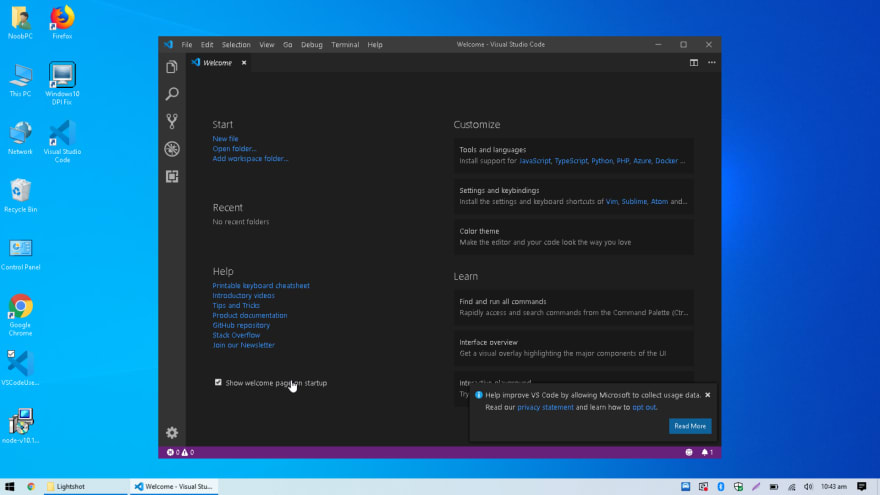Open notifications bell in status bar
Screen dimensions: 880x495
point(707,452)
